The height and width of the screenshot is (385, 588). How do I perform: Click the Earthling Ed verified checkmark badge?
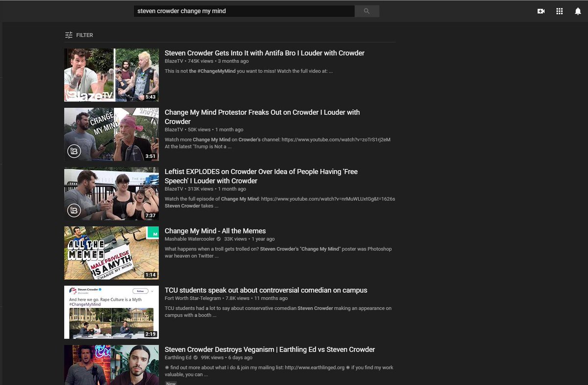pyautogui.click(x=195, y=358)
